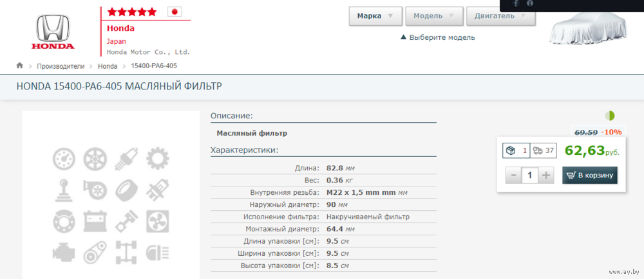Click Высота упаковки value 8.5 см
The height and width of the screenshot is (279, 644).
(x=337, y=266)
